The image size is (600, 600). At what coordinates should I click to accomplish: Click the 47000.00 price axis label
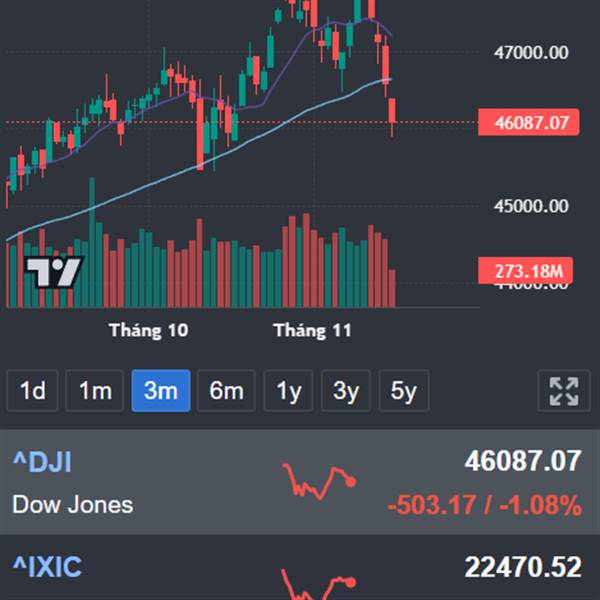531,52
